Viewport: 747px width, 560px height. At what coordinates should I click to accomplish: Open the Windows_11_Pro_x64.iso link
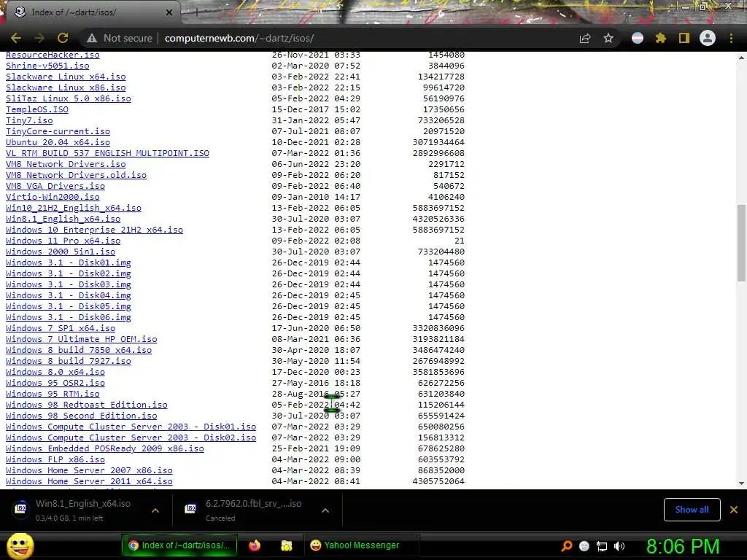click(63, 241)
